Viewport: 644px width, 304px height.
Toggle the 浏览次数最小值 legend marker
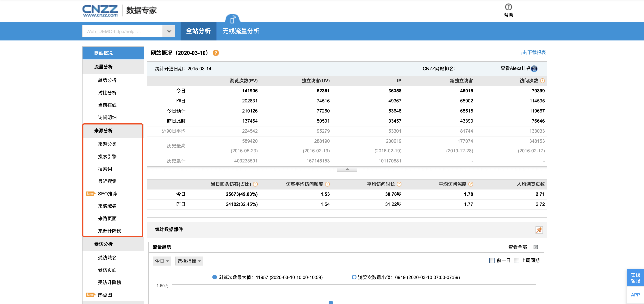coord(354,277)
